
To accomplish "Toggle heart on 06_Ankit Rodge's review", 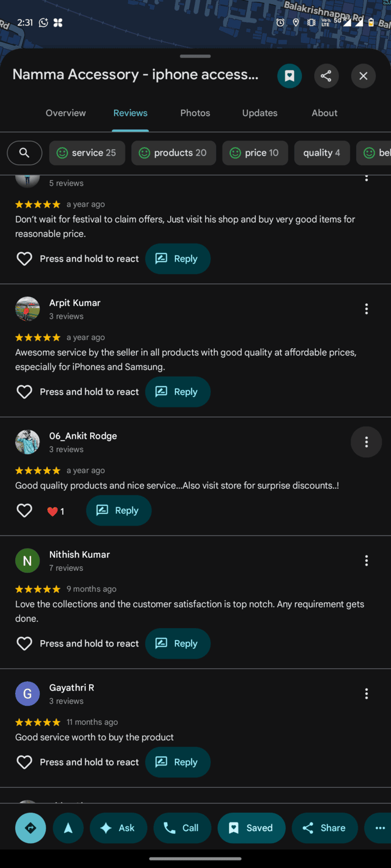I will click(24, 510).
